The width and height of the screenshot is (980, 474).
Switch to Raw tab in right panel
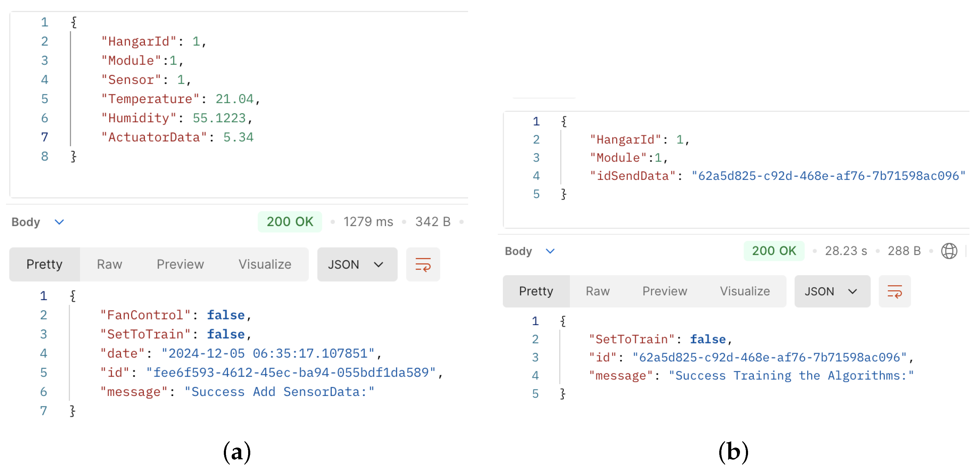597,291
